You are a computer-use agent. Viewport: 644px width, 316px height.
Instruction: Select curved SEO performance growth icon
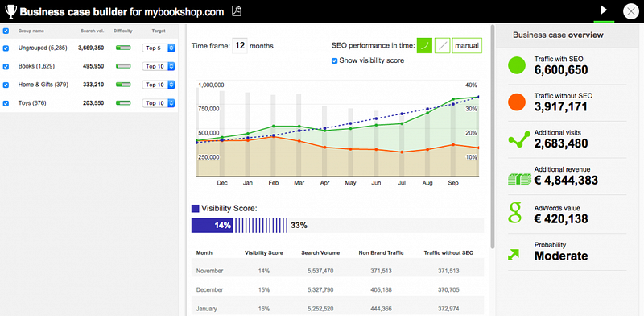click(x=425, y=46)
